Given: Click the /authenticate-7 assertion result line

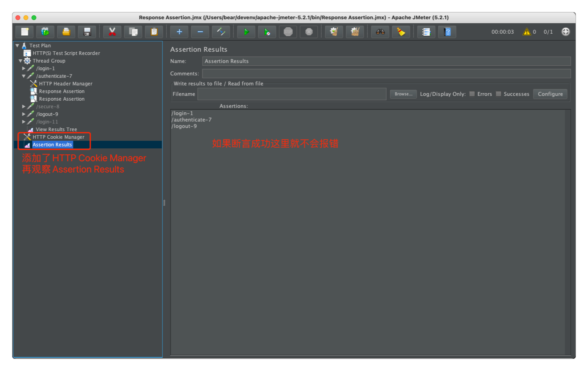Looking at the screenshot, I should (x=192, y=120).
